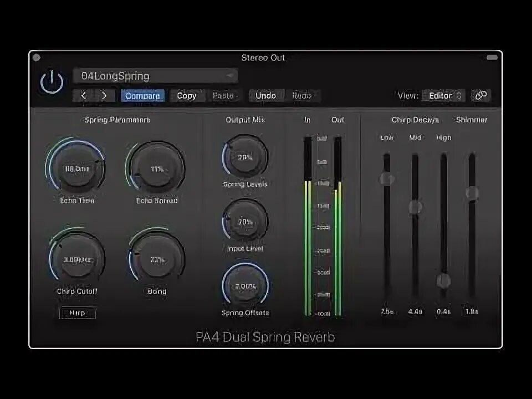The height and width of the screenshot is (399, 532).
Task: Open the 04LongSpring preset dropdown
Action: coord(156,76)
